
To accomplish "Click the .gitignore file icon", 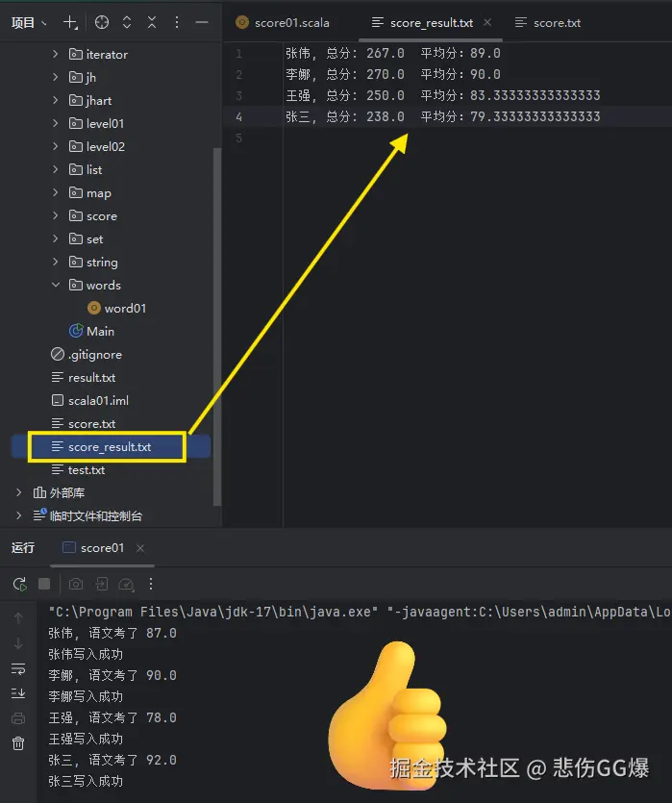I will (x=58, y=354).
